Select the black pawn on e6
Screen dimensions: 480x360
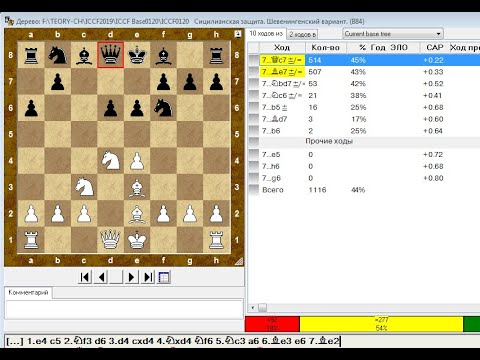[x=137, y=108]
